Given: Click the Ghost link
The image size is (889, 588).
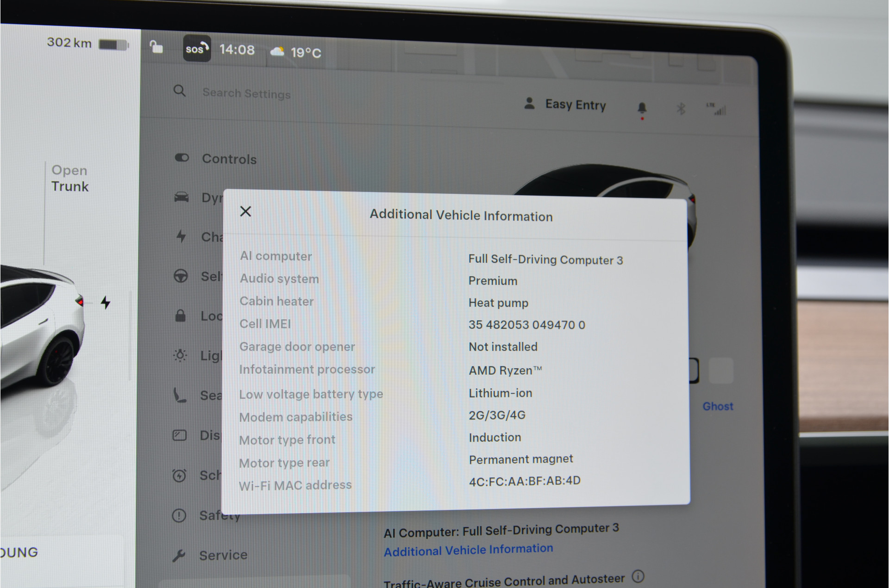Looking at the screenshot, I should [718, 406].
